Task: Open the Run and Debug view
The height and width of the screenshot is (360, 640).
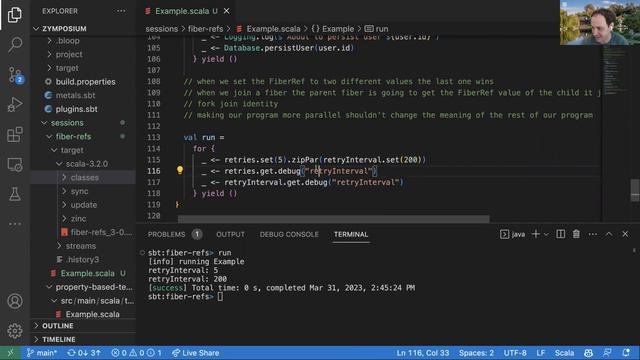Action: 15,104
